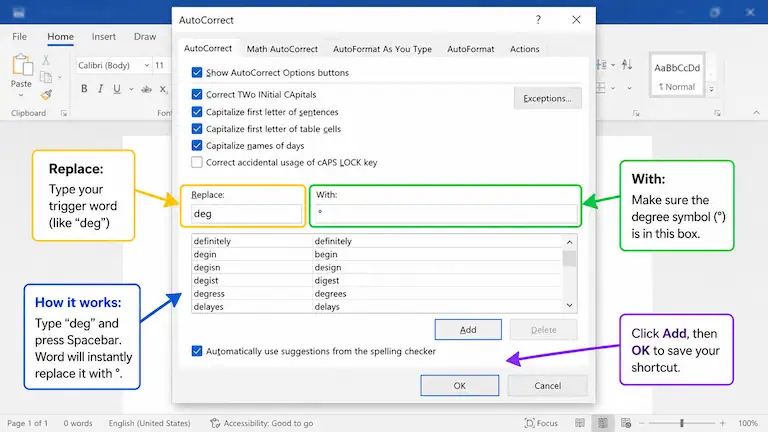Viewport: 768px width, 432px height.
Task: Open the Borders dropdown arrow
Action: [613, 88]
